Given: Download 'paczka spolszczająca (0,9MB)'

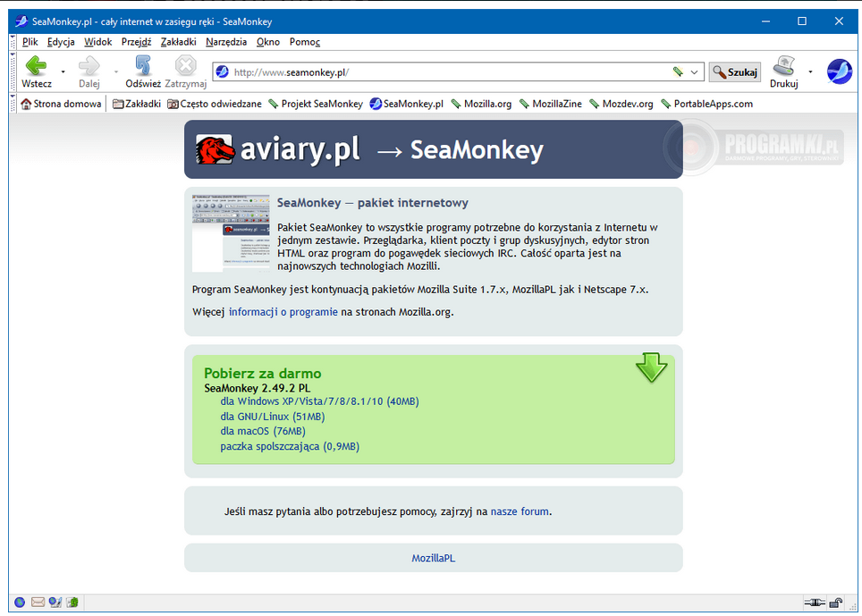Looking at the screenshot, I should pyautogui.click(x=290, y=446).
